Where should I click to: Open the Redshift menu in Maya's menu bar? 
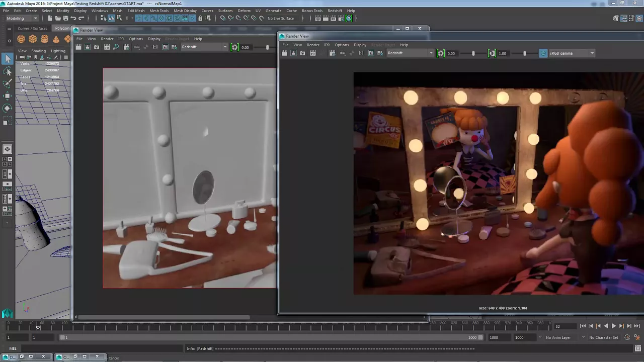pos(335,11)
